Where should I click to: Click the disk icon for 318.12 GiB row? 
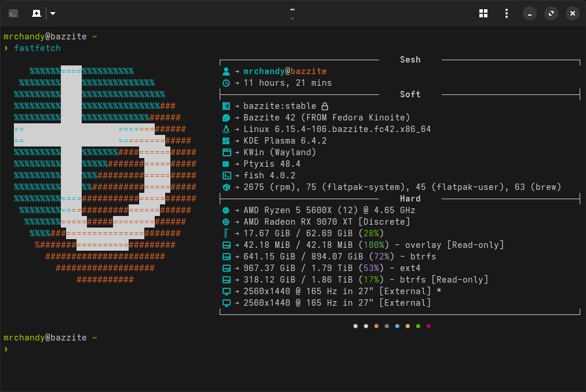click(x=227, y=280)
